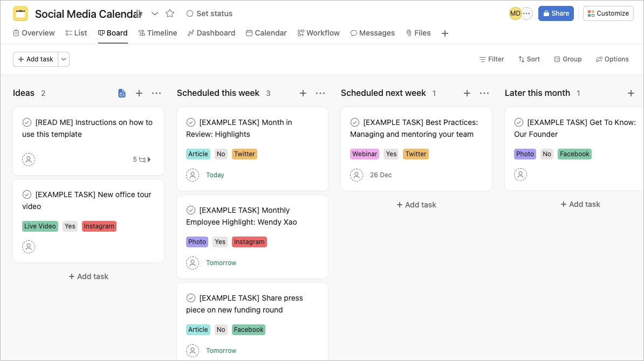Click the Share button

(x=556, y=13)
